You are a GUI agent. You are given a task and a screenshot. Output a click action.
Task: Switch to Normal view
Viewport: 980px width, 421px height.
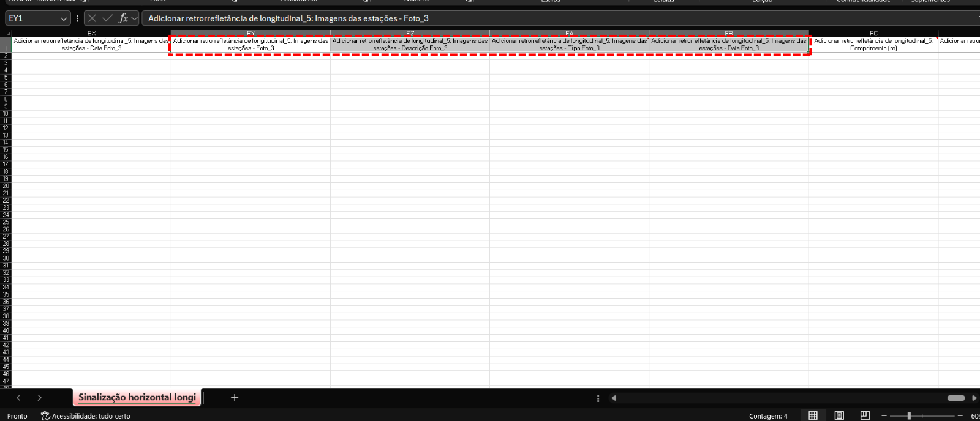click(x=813, y=416)
